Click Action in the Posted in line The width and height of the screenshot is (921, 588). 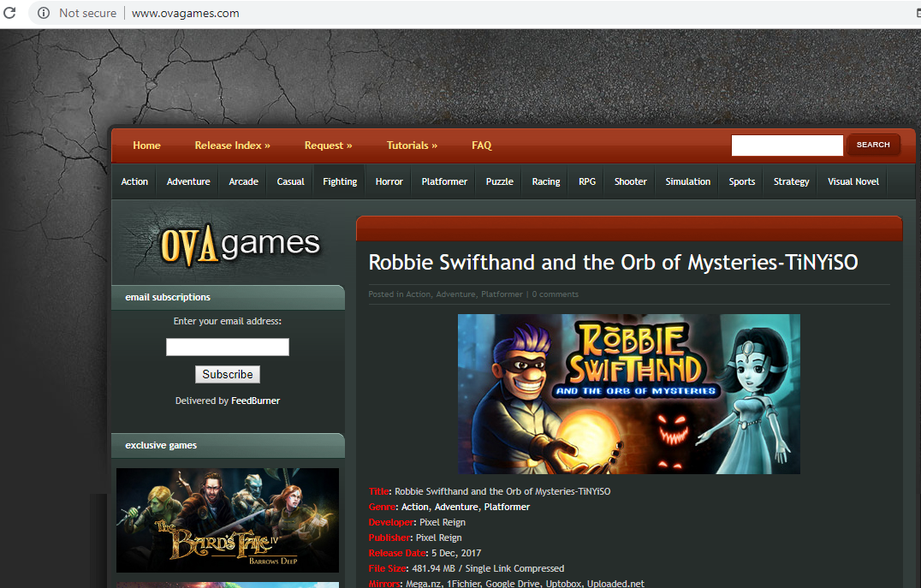click(x=419, y=294)
